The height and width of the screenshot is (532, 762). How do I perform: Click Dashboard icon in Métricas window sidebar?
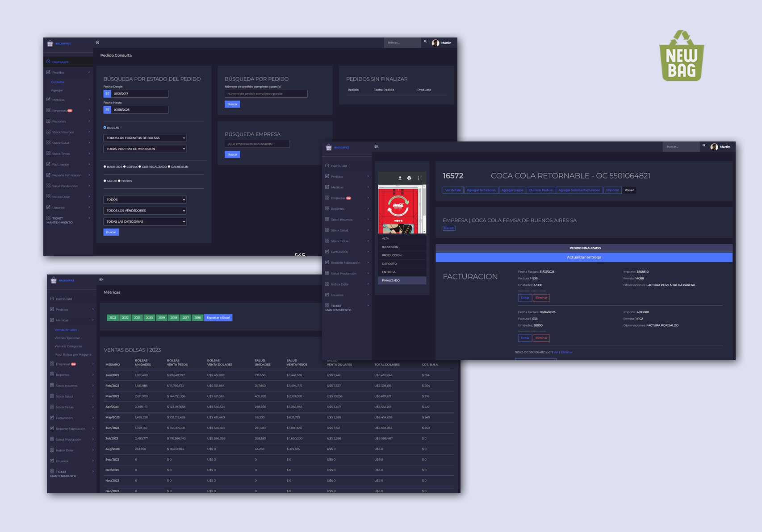coord(52,299)
